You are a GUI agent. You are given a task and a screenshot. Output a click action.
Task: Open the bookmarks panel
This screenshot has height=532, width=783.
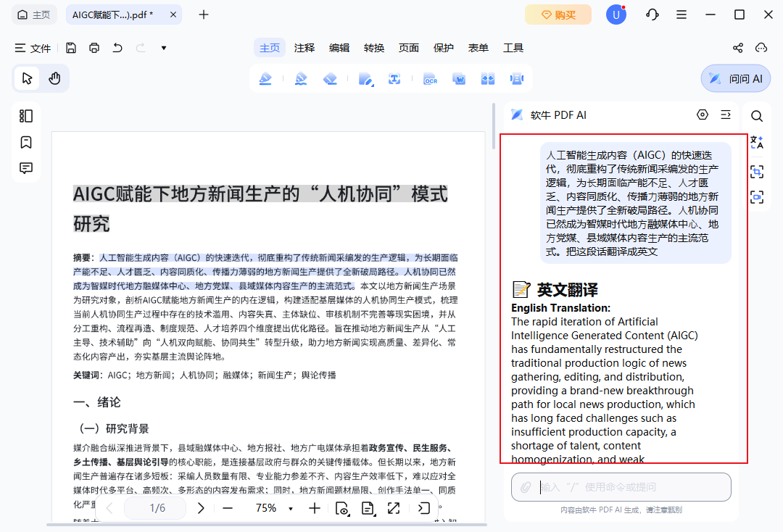[x=26, y=142]
